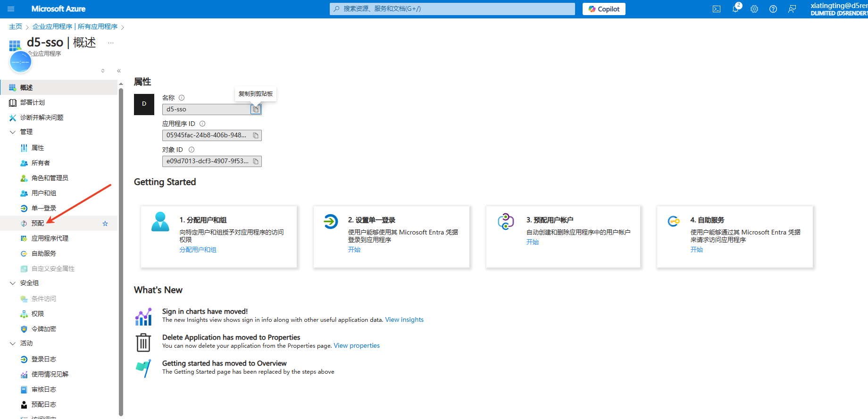This screenshot has height=419, width=868.
Task: Click the View properties link
Action: (357, 346)
